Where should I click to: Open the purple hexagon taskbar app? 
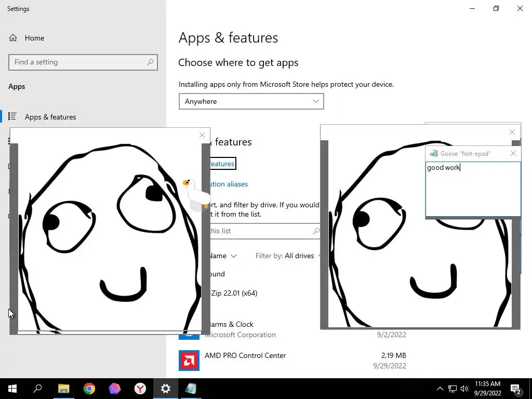115,389
